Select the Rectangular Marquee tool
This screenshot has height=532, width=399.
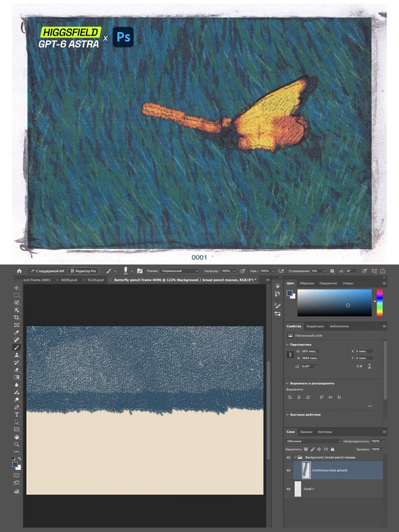pos(17,295)
